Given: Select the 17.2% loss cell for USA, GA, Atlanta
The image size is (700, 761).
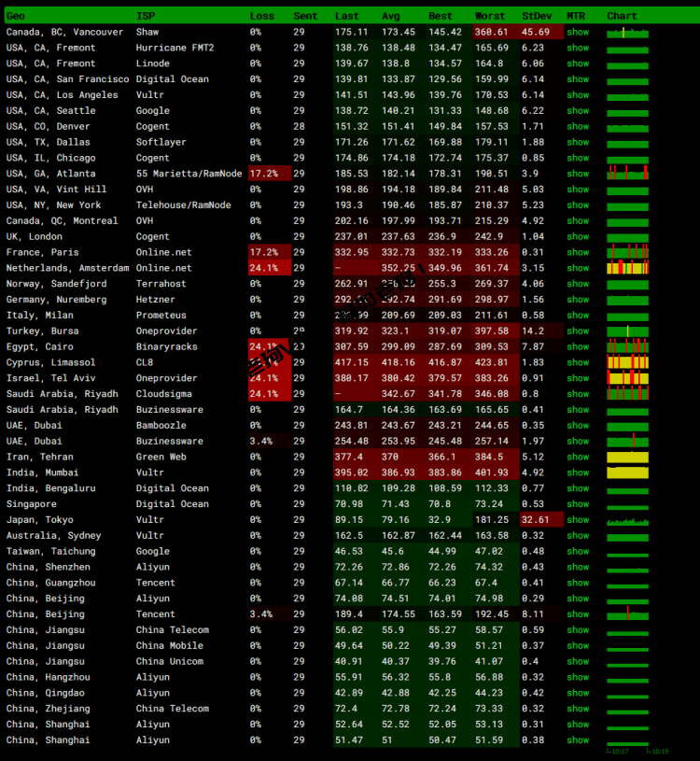Looking at the screenshot, I should pyautogui.click(x=270, y=174).
